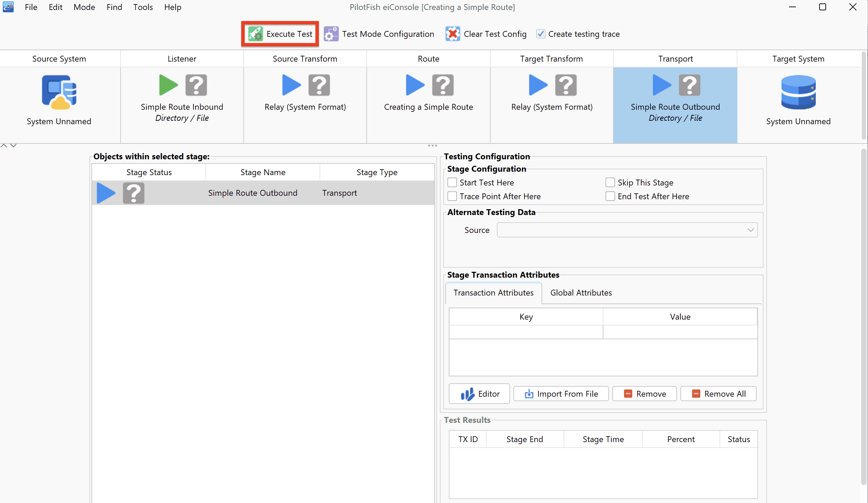This screenshot has height=503, width=868.
Task: Click the collapse-up arrow below stage panel
Action: (x=4, y=146)
